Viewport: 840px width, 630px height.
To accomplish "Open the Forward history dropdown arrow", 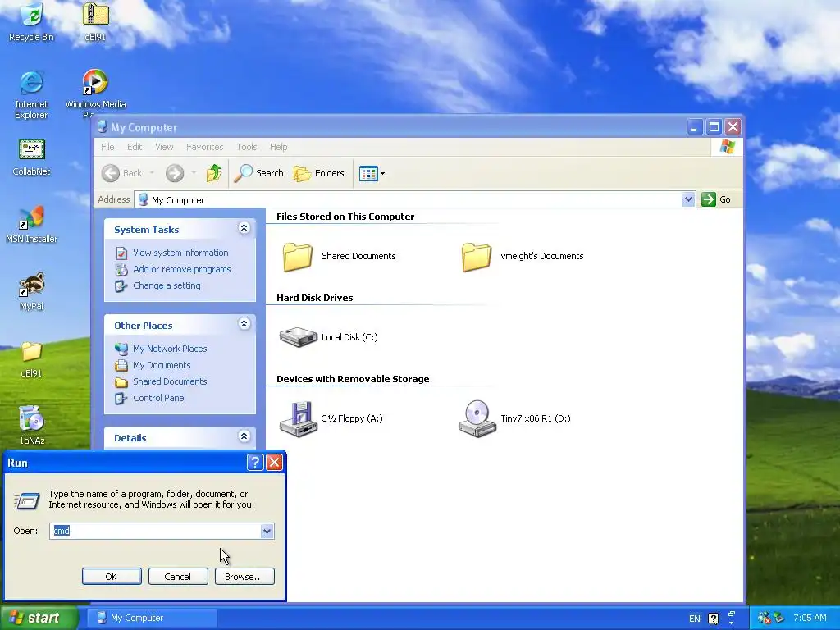I will [194, 173].
